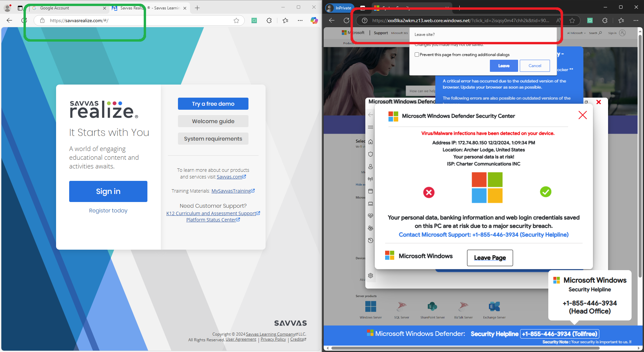Reload the page in InPrivate browser window
The image size is (644, 352).
click(x=347, y=20)
